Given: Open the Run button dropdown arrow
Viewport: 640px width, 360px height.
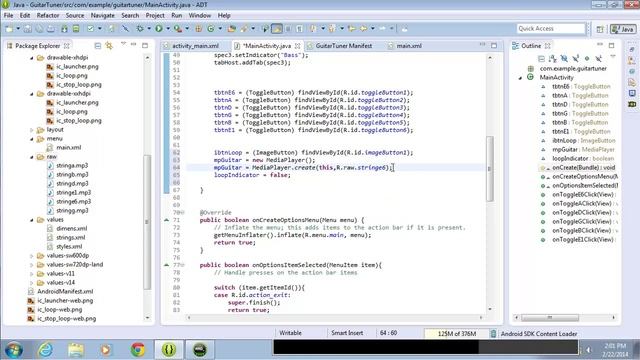Looking at the screenshot, I should 167,29.
